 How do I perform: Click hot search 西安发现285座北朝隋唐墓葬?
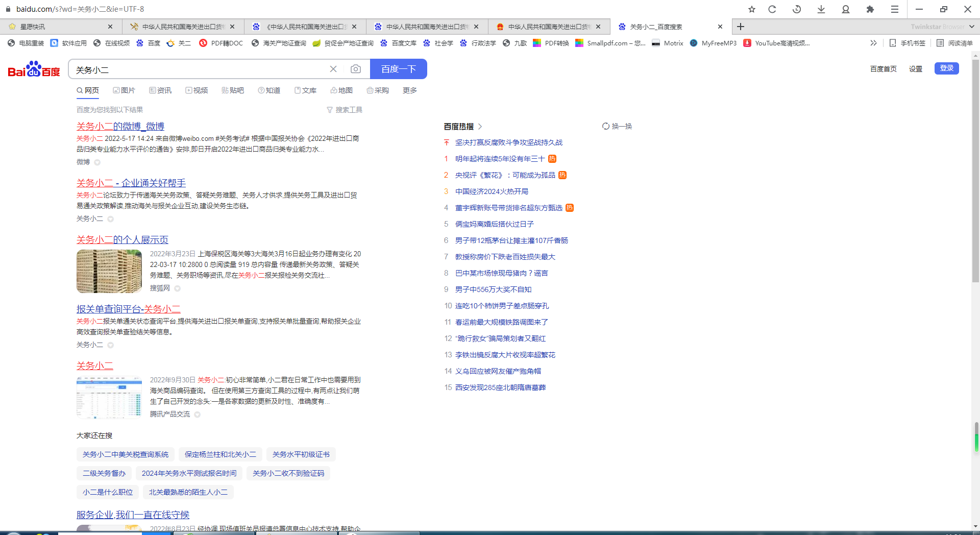pos(500,387)
